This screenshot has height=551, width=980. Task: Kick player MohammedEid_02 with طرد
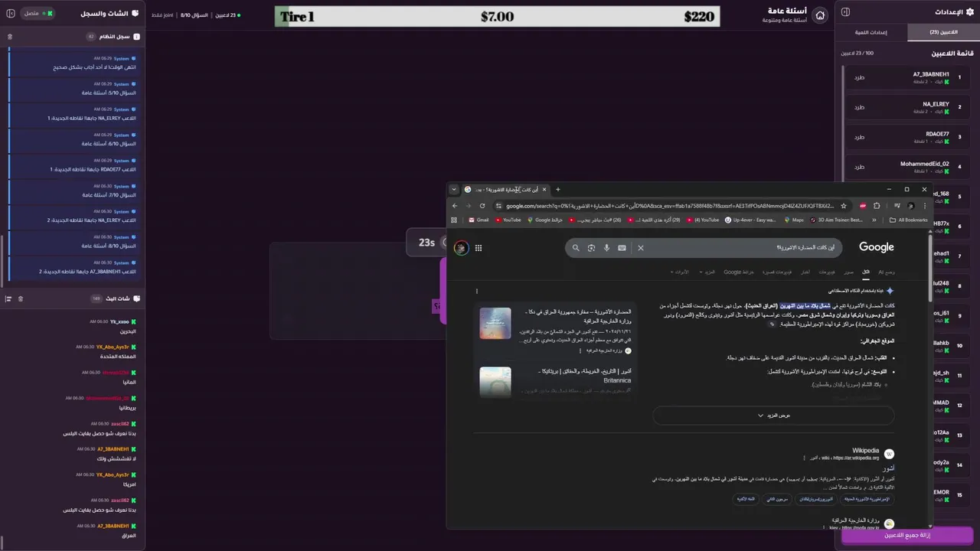pos(859,167)
